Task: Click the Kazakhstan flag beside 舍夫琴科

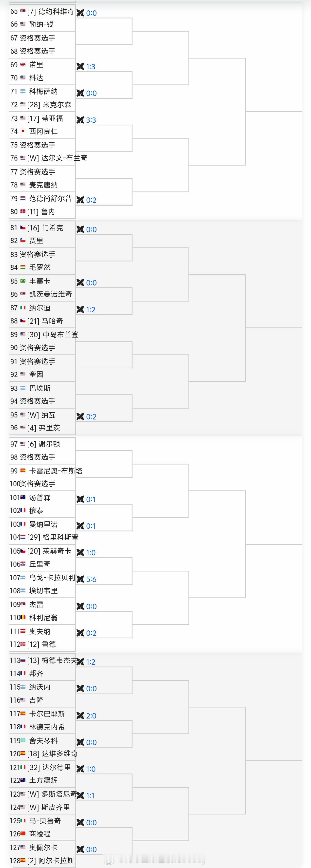Action: 23,740
